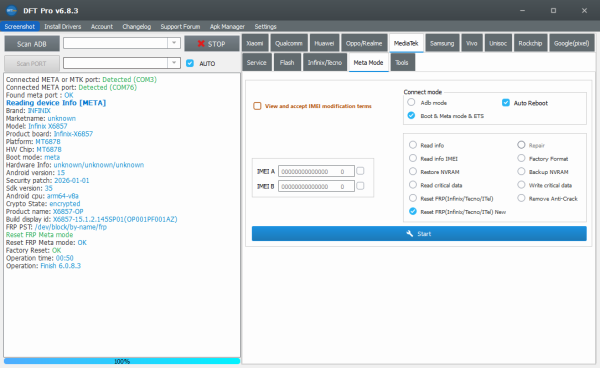Click the DFT Pro logo icon
This screenshot has height=368, width=600.
pyautogui.click(x=11, y=10)
